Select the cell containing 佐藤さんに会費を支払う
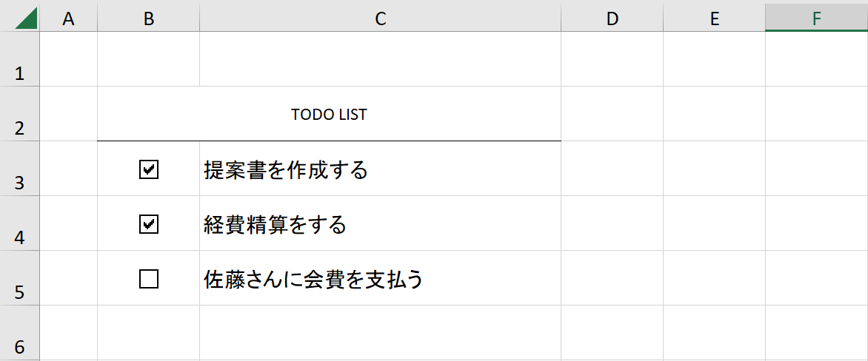 click(380, 277)
